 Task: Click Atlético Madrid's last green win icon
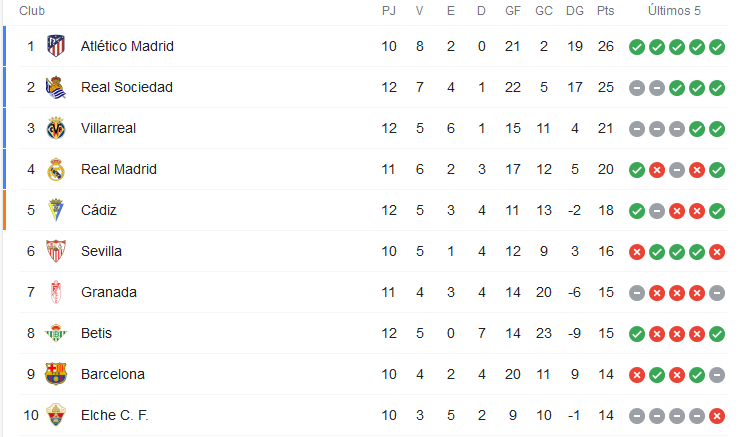(717, 47)
